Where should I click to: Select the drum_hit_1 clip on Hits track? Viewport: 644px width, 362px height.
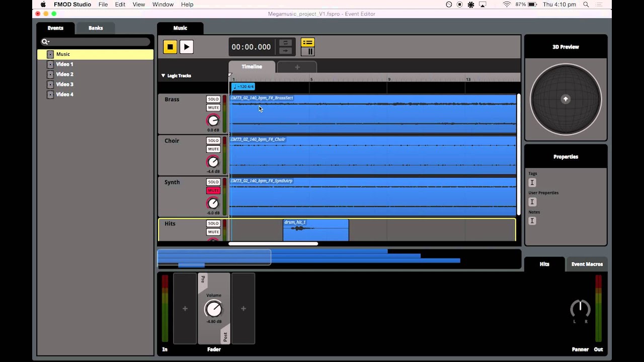pos(316,230)
